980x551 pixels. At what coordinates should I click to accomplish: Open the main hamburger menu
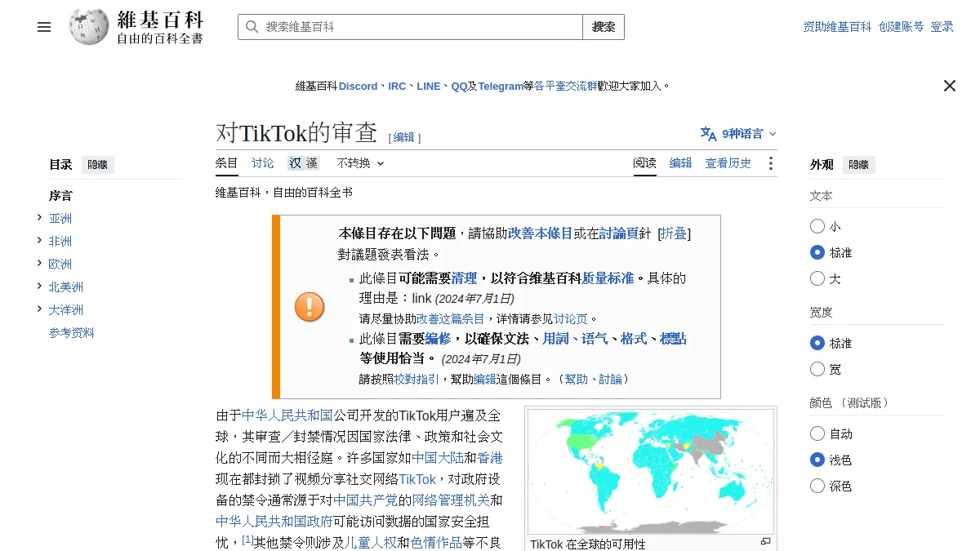[x=44, y=27]
